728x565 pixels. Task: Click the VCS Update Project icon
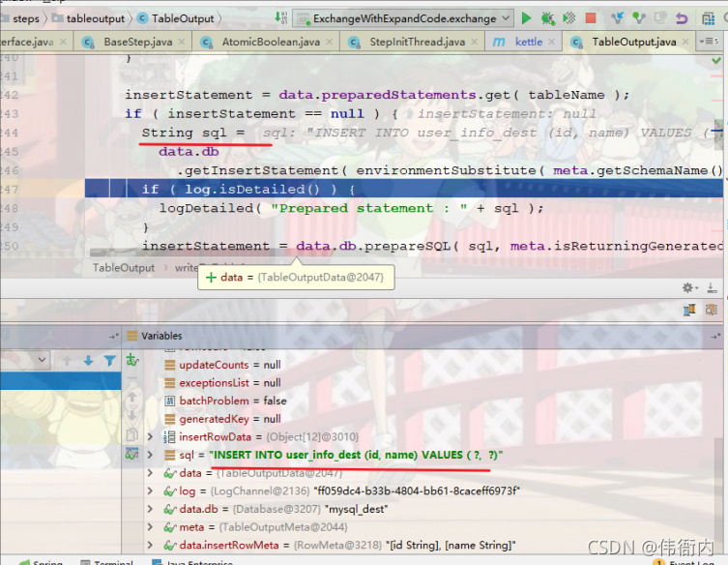(x=617, y=18)
